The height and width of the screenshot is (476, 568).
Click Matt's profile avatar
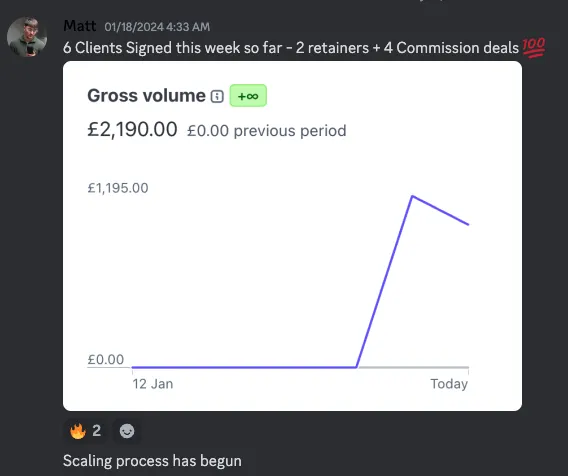click(x=27, y=37)
